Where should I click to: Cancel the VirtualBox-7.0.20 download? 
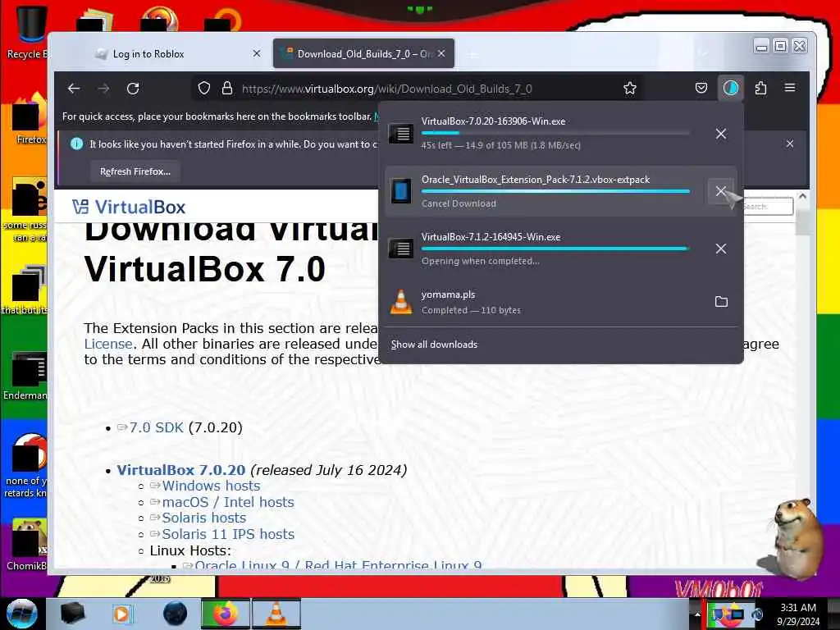click(x=721, y=134)
